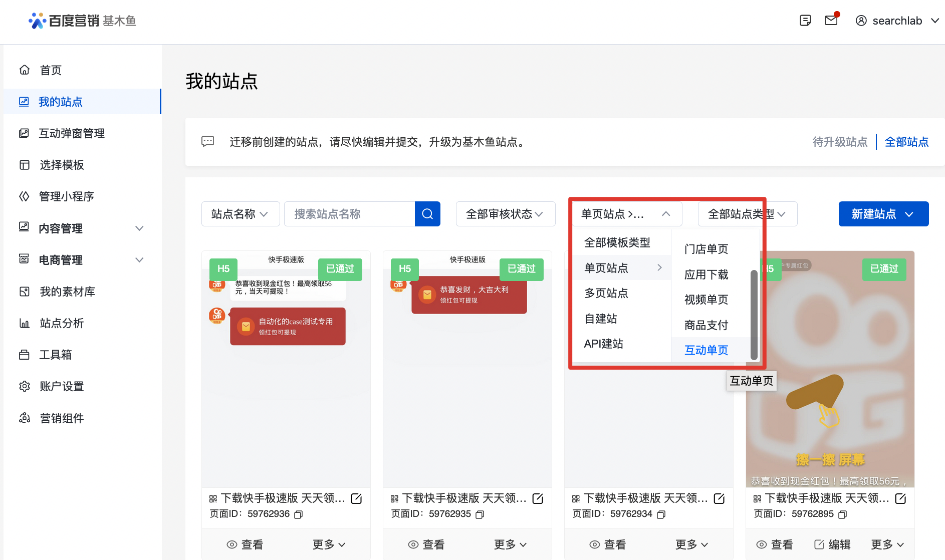Open the 站点名称 search type dropdown
Viewport: 945px width, 560px height.
[x=240, y=214]
